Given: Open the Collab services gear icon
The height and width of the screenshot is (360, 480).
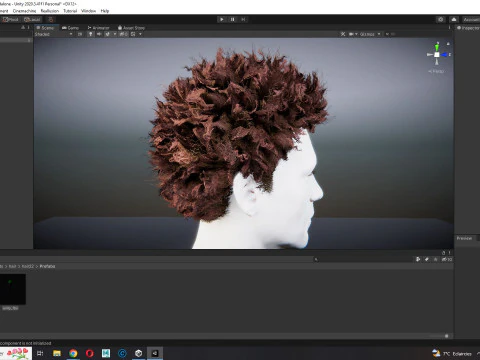Looking at the screenshot, I should (x=441, y=19).
